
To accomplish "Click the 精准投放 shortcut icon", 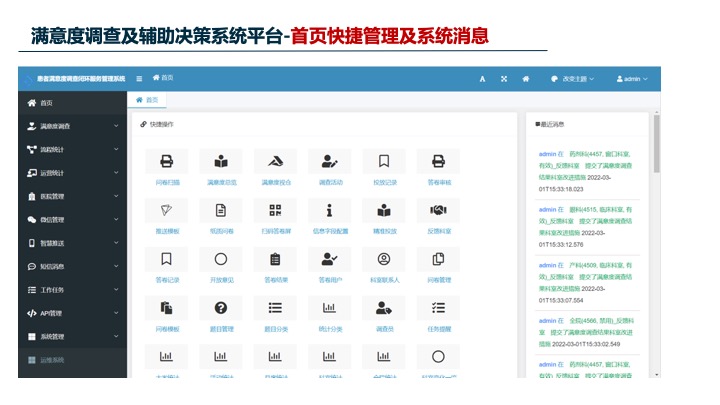I will (x=384, y=210).
